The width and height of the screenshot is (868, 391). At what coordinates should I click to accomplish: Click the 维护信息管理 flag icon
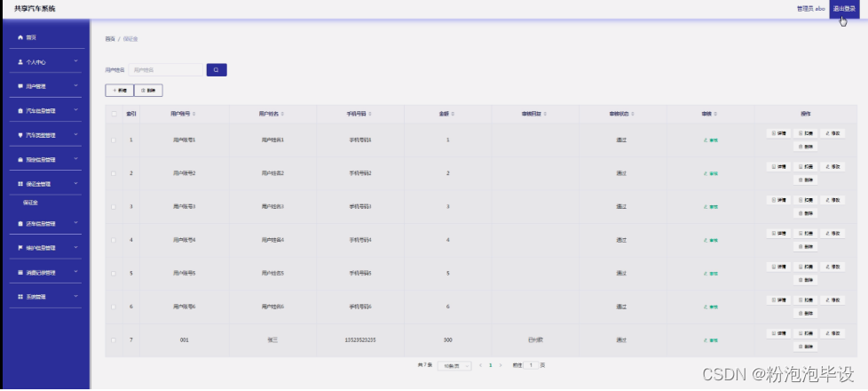(x=20, y=248)
